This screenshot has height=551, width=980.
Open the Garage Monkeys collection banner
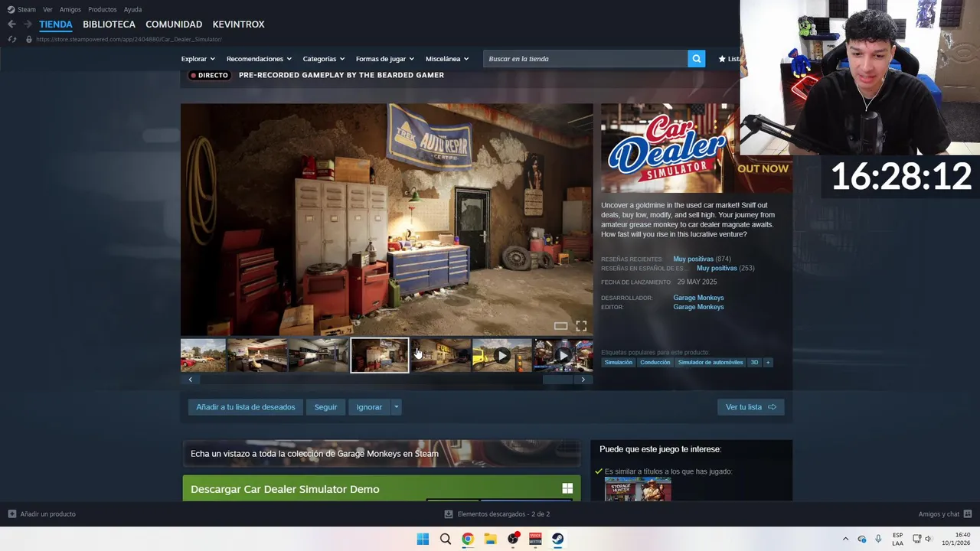tap(381, 453)
